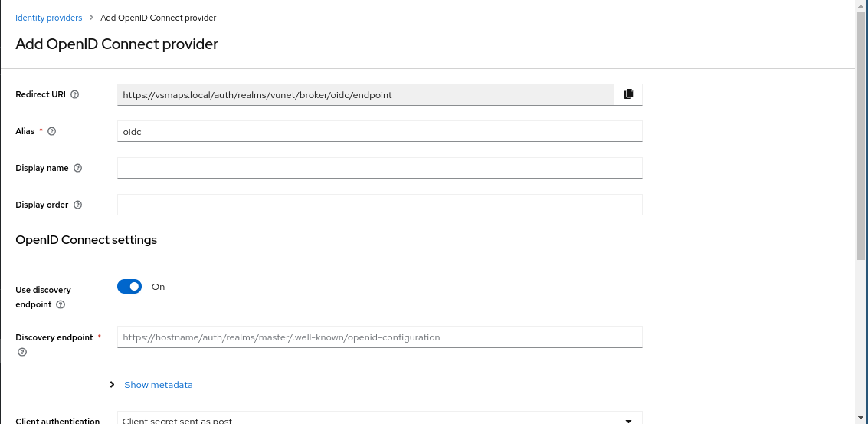Click into the Discovery endpoint field

coord(379,337)
